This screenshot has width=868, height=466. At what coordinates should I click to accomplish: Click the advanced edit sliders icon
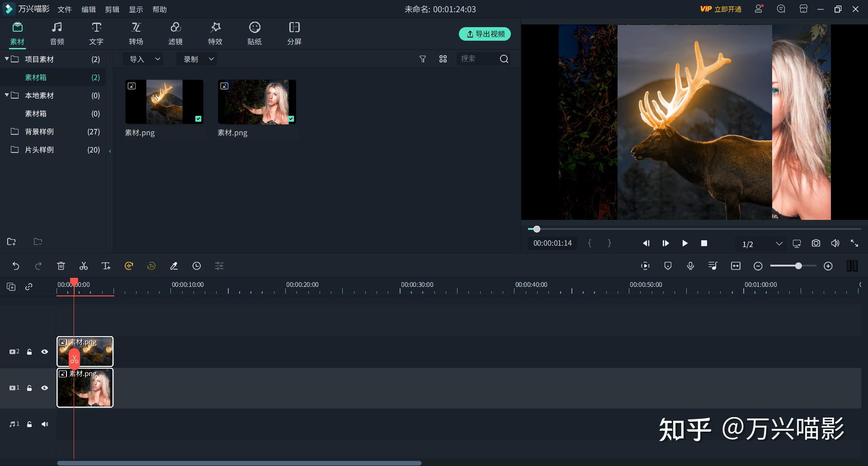(219, 266)
